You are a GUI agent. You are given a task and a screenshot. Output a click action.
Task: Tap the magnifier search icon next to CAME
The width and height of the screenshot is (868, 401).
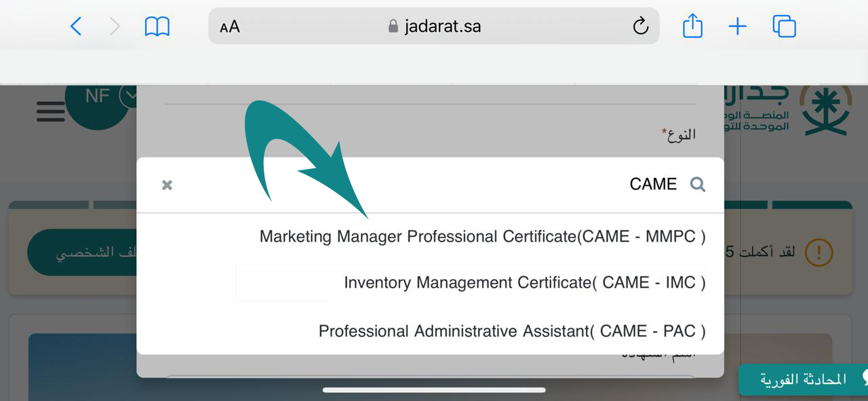[698, 184]
